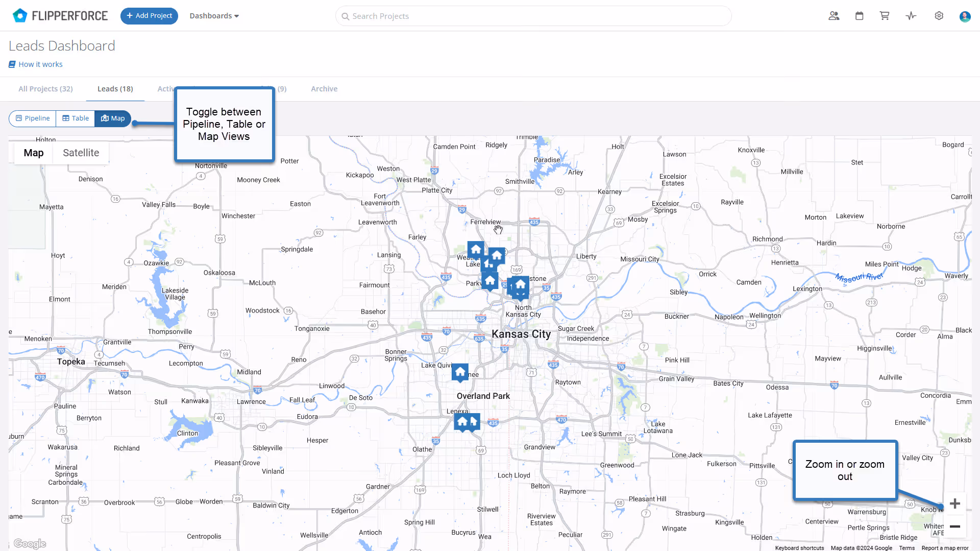Click the Olathe map label
Viewport: 980px width, 551px height.
422,449
